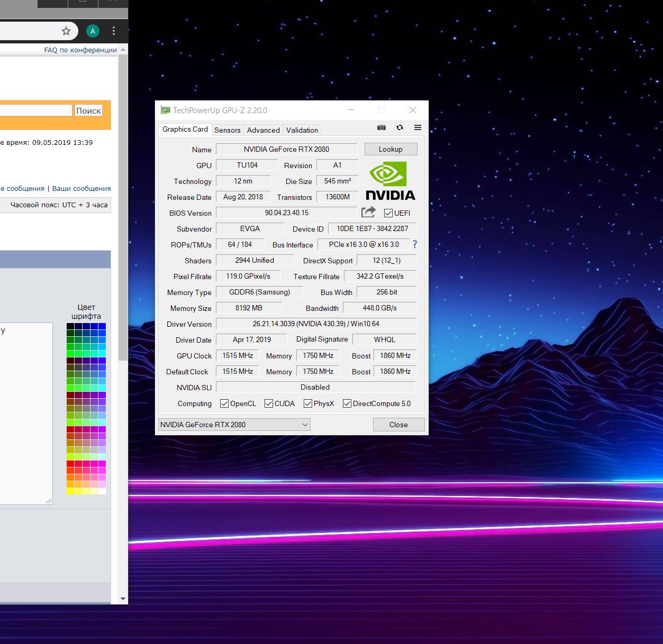This screenshot has width=663, height=644.
Task: Switch to the Validation tab
Action: click(302, 130)
